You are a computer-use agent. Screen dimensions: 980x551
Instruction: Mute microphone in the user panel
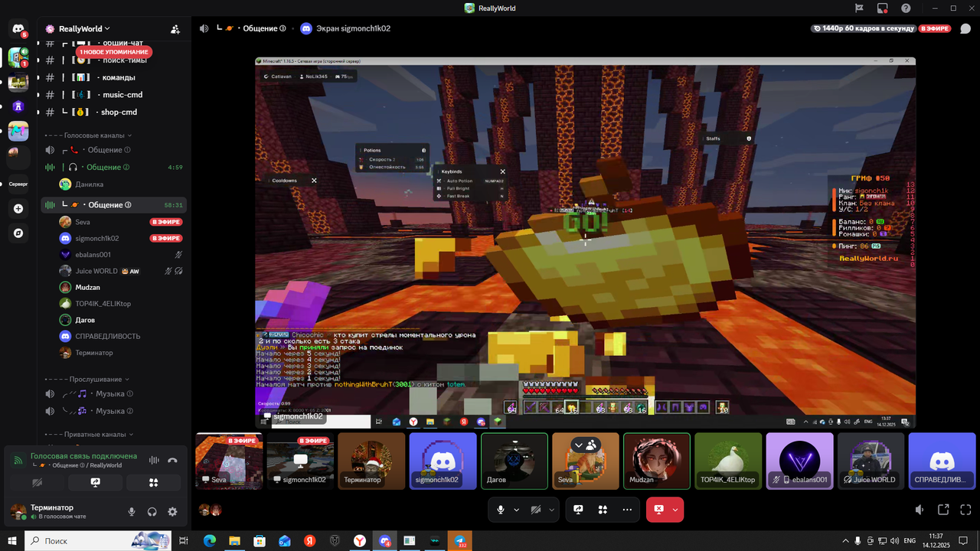[132, 512]
